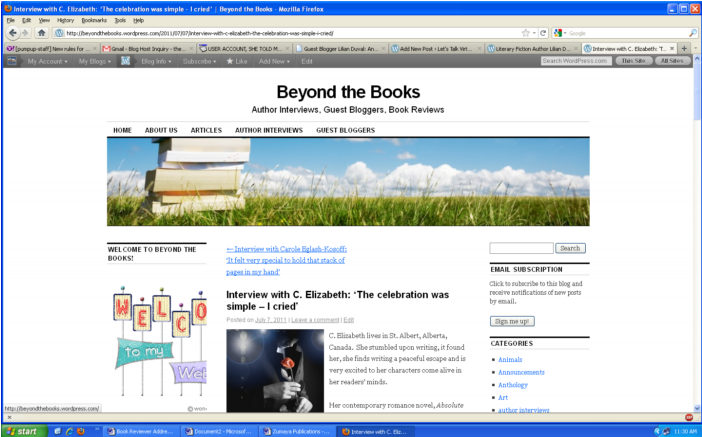
Task: Open the My Account dropdown
Action: [x=47, y=61]
